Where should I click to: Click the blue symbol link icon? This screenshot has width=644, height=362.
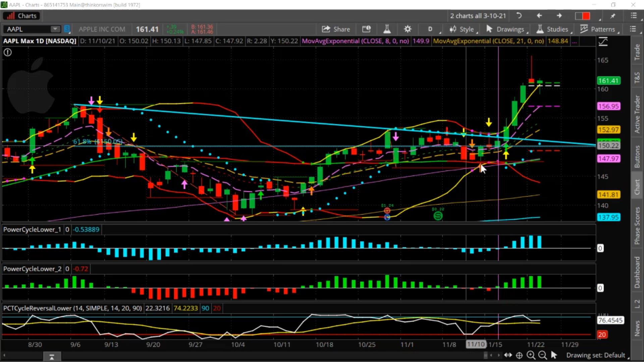[x=67, y=29]
